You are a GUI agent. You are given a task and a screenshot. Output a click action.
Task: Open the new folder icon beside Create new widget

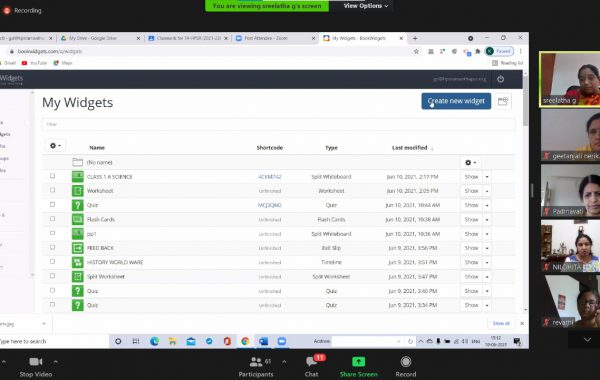point(503,101)
